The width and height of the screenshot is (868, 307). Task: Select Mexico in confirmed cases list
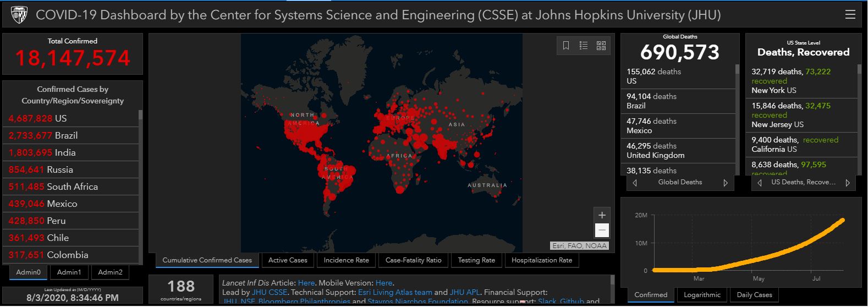point(70,204)
